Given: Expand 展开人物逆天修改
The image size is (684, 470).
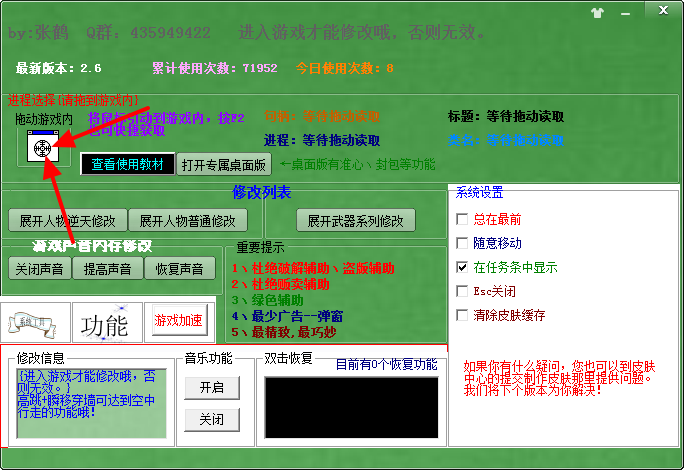Looking at the screenshot, I should (68, 220).
